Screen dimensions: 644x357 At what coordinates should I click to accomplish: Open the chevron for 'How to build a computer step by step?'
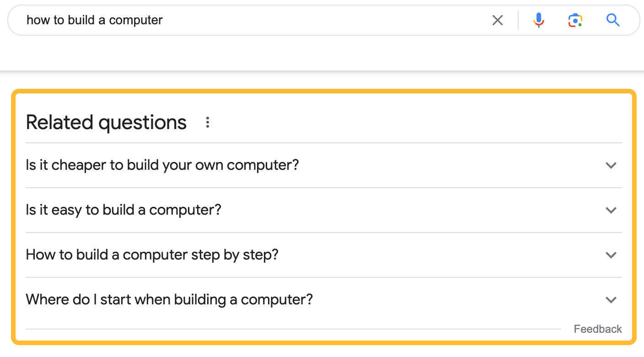tap(611, 255)
